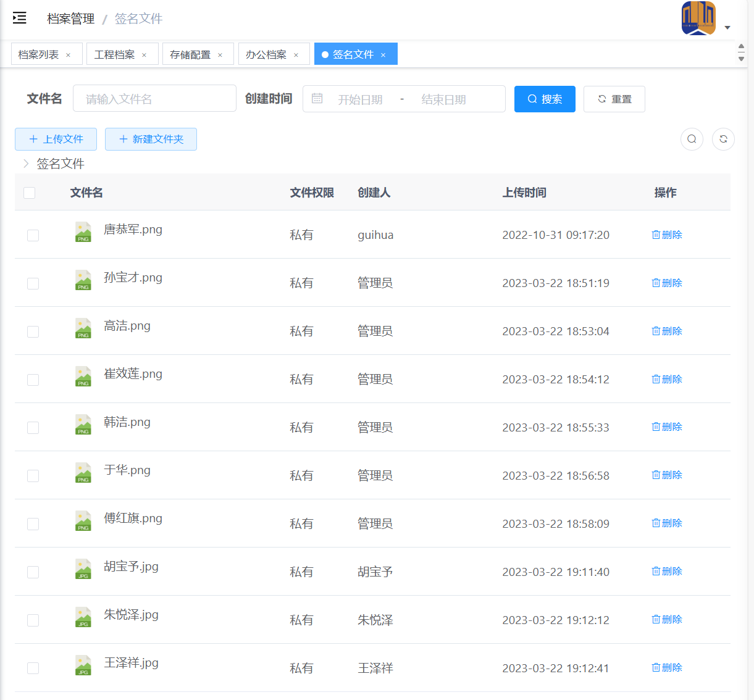The width and height of the screenshot is (754, 700).
Task: Click JPG file icon for 朱悦泽.jpg
Action: click(x=83, y=617)
